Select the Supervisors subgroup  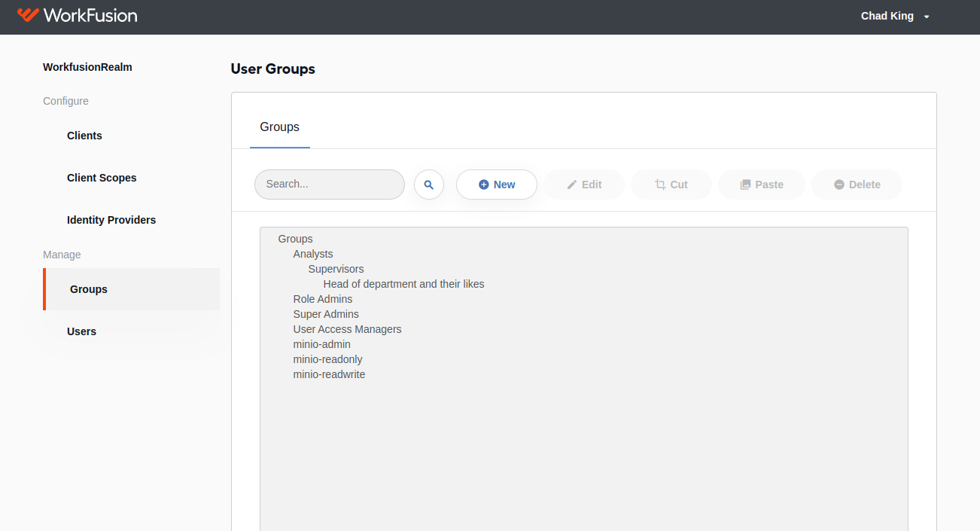point(336,269)
